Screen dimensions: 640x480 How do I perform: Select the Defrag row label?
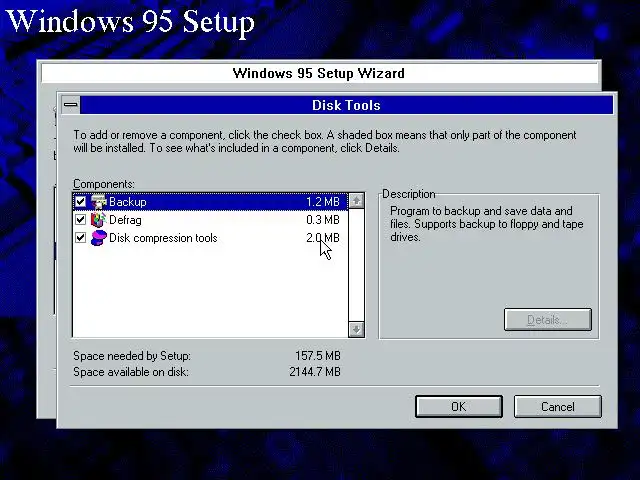coord(125,220)
